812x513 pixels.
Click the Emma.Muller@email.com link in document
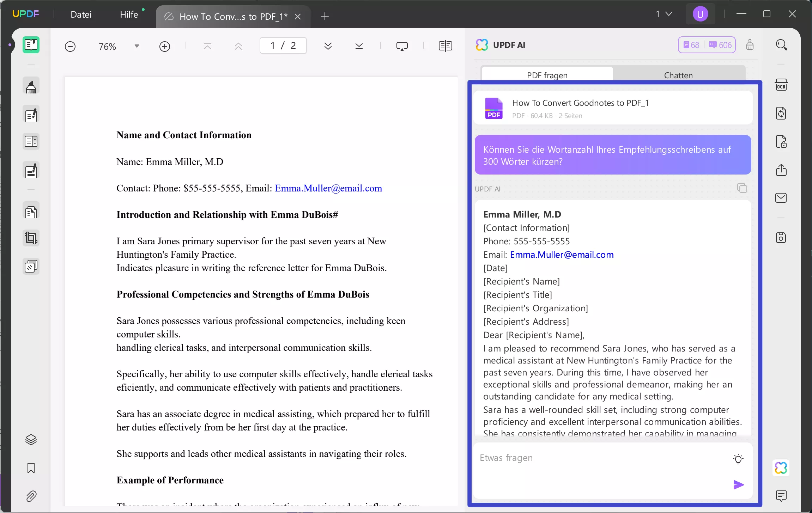click(328, 188)
